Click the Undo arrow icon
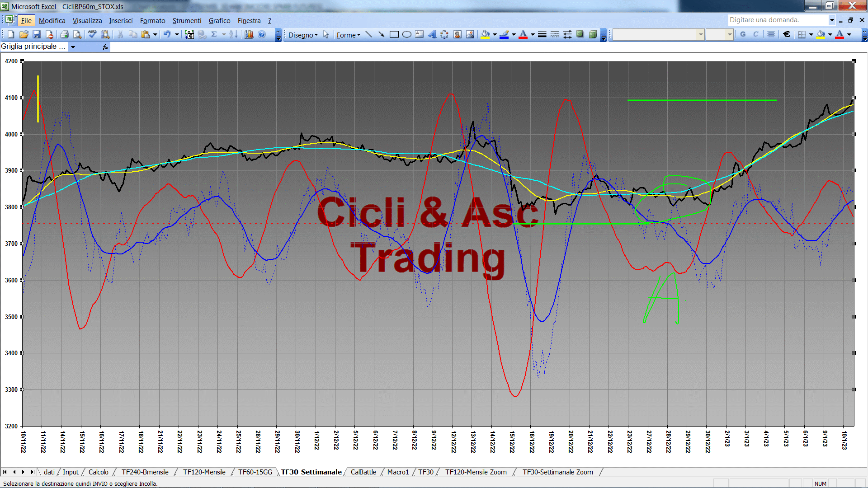Image resolution: width=868 pixels, height=488 pixels. click(x=167, y=34)
